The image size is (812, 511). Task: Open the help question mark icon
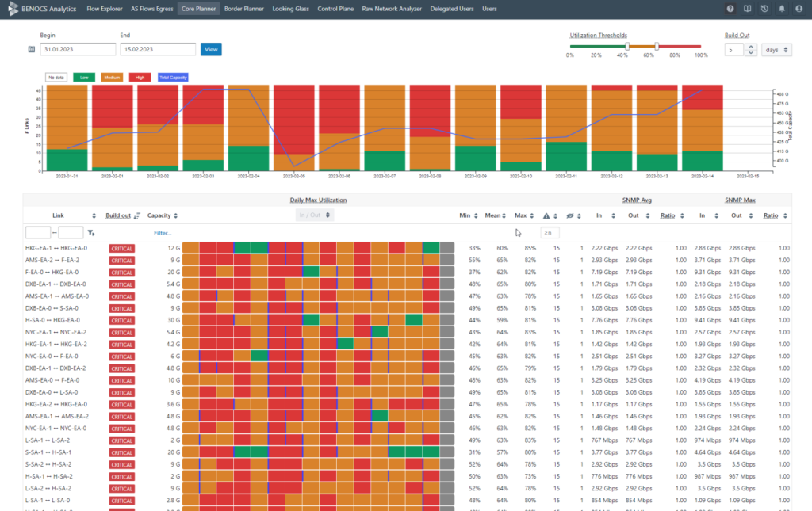tap(730, 9)
